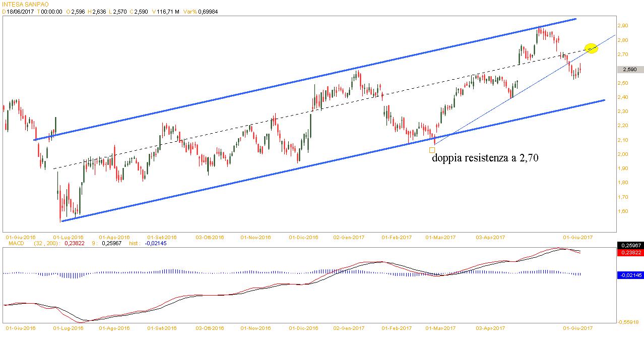The image size is (644, 337).
Task: Select the date 18/06/2017 in the header
Action: 21,11
